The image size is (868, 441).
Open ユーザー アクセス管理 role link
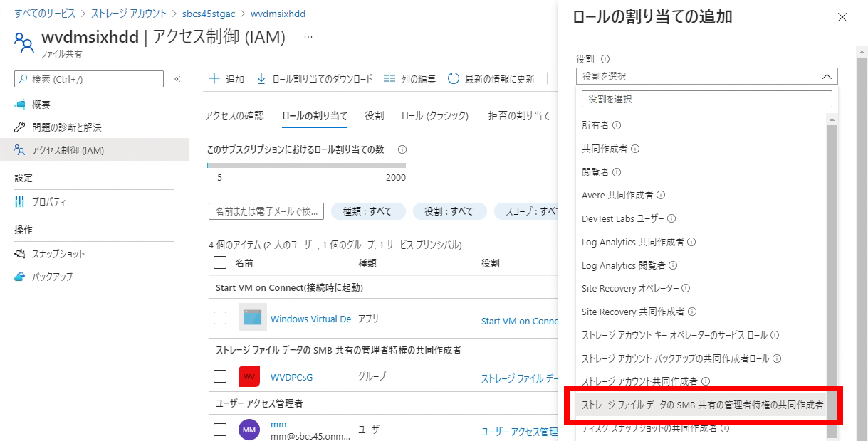(520, 432)
